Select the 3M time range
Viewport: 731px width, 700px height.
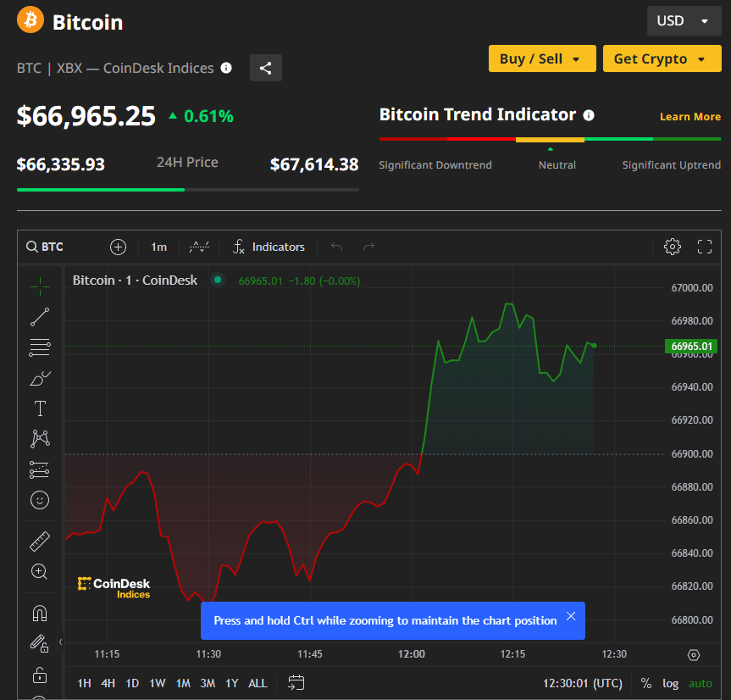[208, 683]
